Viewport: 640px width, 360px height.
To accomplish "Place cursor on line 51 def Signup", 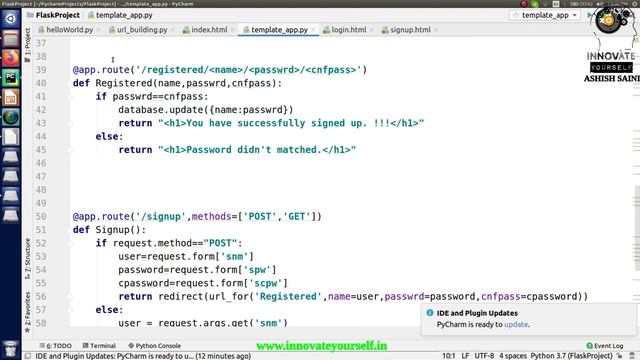I will tap(109, 230).
